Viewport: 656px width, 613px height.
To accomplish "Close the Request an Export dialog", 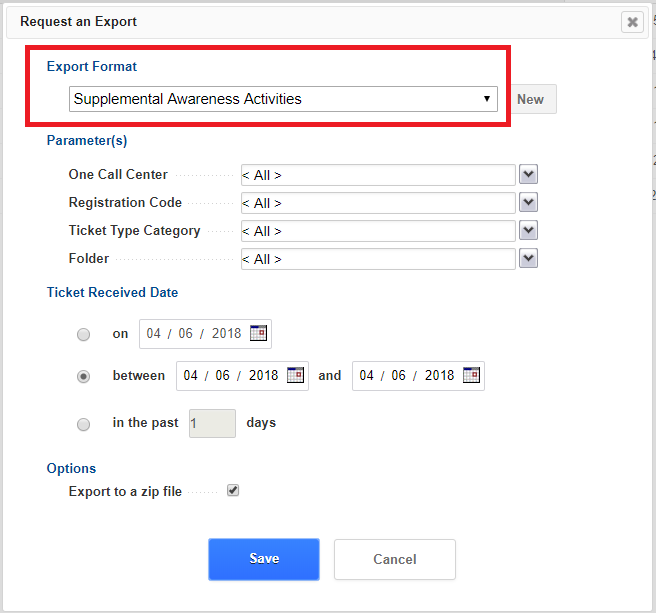I will [632, 22].
